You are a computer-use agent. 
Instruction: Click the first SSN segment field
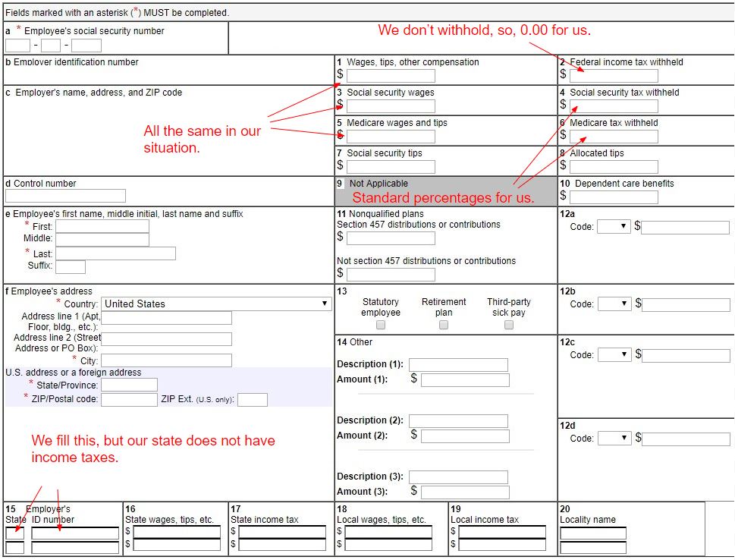17,46
